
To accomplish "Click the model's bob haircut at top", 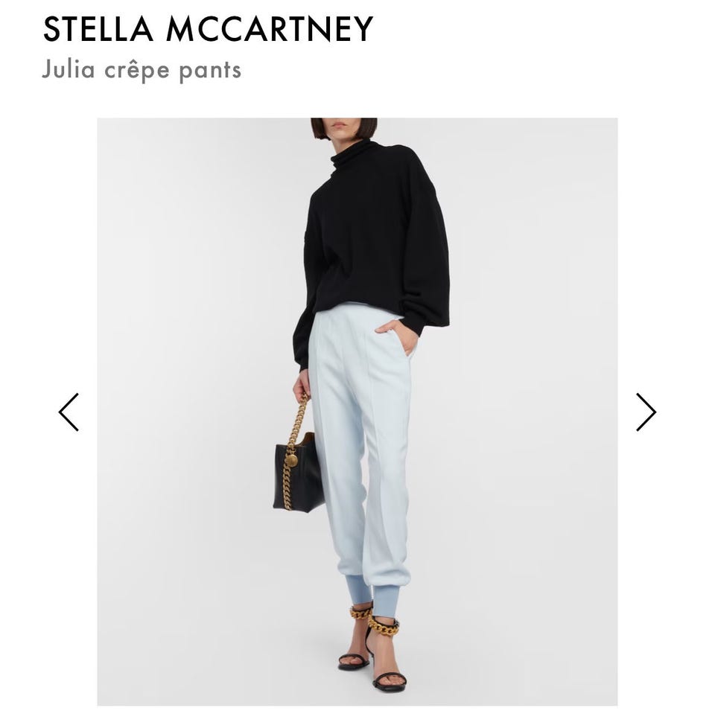I will [x=344, y=128].
